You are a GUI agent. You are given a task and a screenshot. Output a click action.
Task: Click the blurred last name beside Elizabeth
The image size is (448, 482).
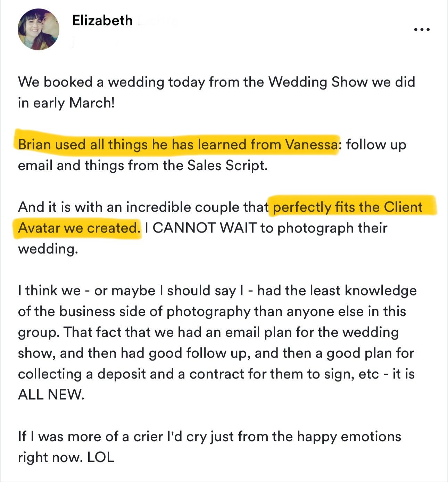coord(158,21)
